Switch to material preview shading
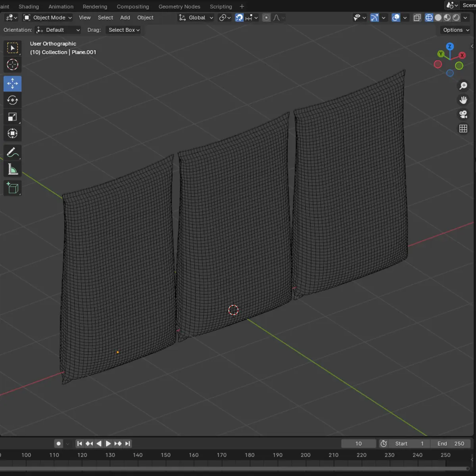 tap(447, 17)
